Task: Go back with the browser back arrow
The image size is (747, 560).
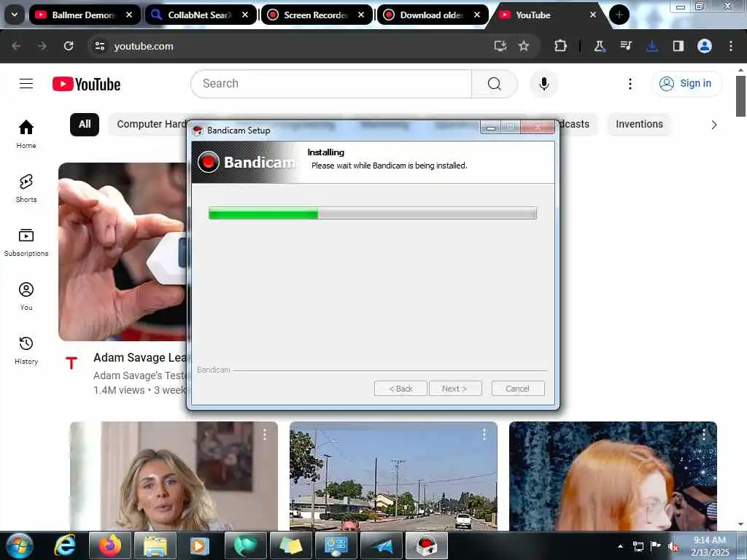Action: (x=16, y=46)
